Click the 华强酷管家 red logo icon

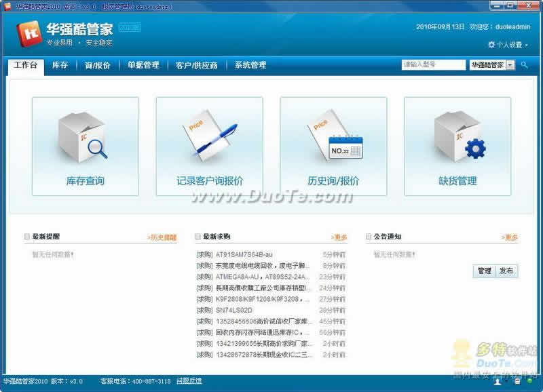point(29,33)
